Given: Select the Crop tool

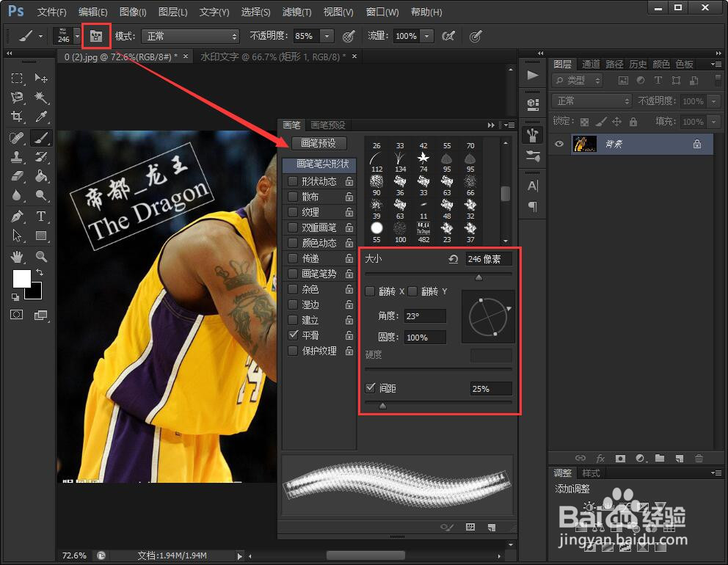Looking at the screenshot, I should (17, 117).
